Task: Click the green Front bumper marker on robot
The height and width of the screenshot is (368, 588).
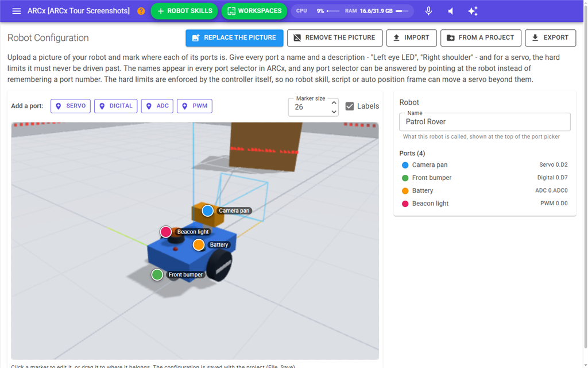Action: (157, 274)
